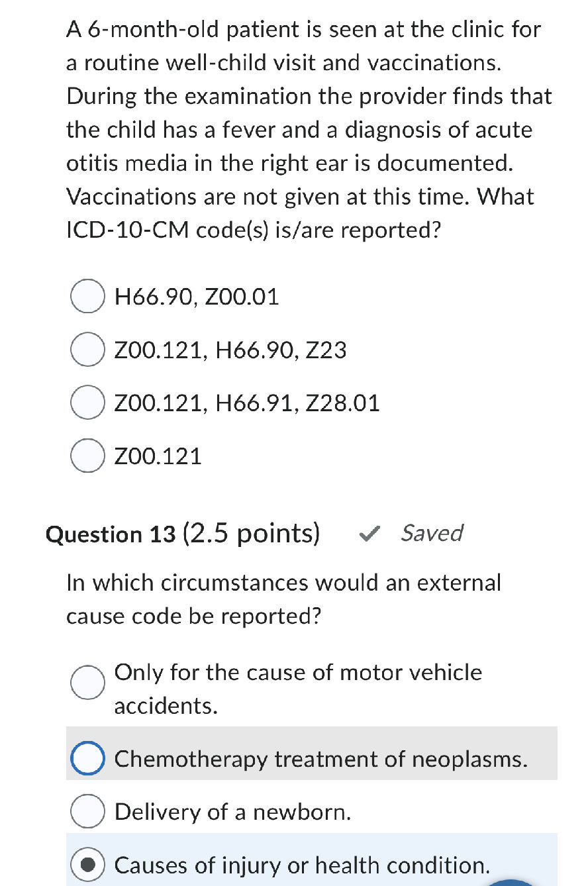Screen dimensions: 588x886
Task: Pick the radio button for the Z00.121-only answer
Action: pyautogui.click(x=87, y=456)
